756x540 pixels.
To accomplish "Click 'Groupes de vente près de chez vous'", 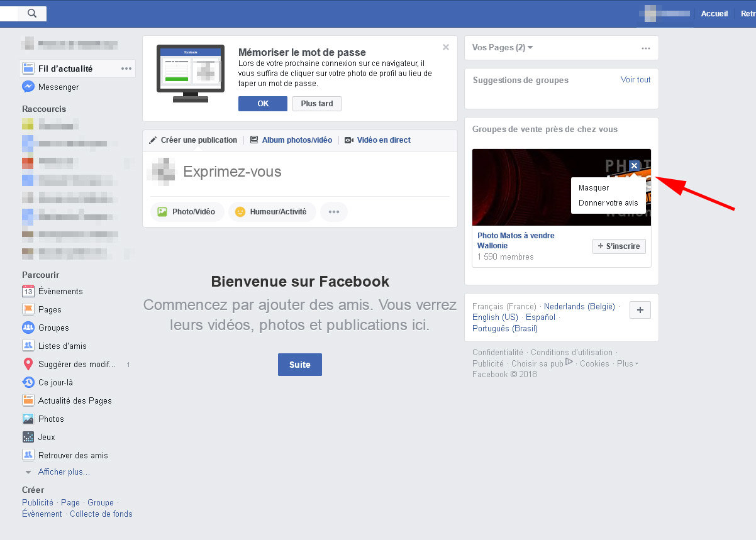I will (x=545, y=129).
